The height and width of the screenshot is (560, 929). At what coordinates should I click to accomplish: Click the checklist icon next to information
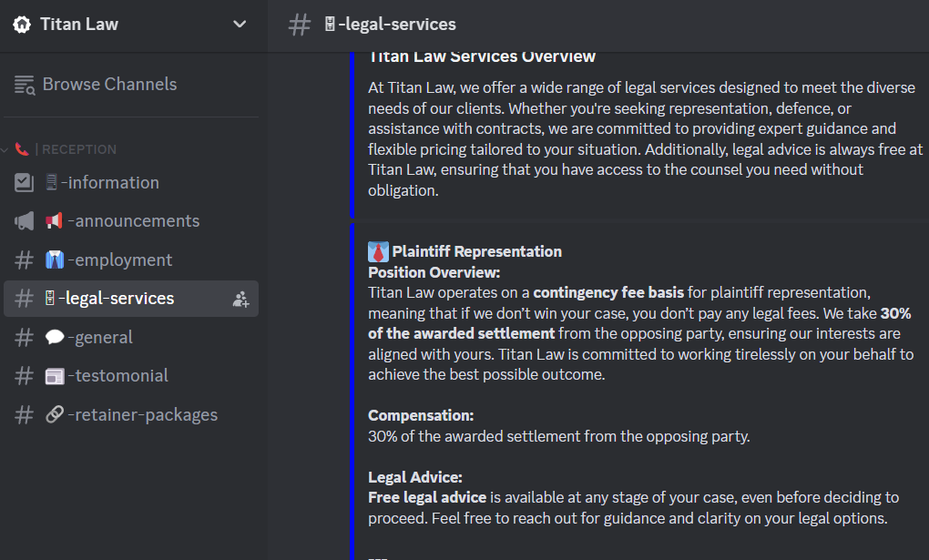coord(24,182)
